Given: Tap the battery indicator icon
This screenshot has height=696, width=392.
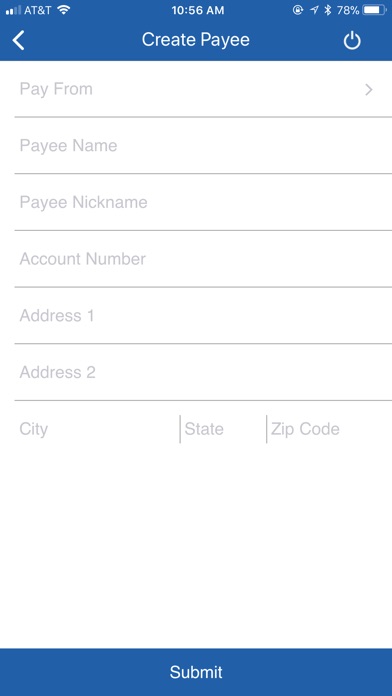Looking at the screenshot, I should pyautogui.click(x=374, y=10).
